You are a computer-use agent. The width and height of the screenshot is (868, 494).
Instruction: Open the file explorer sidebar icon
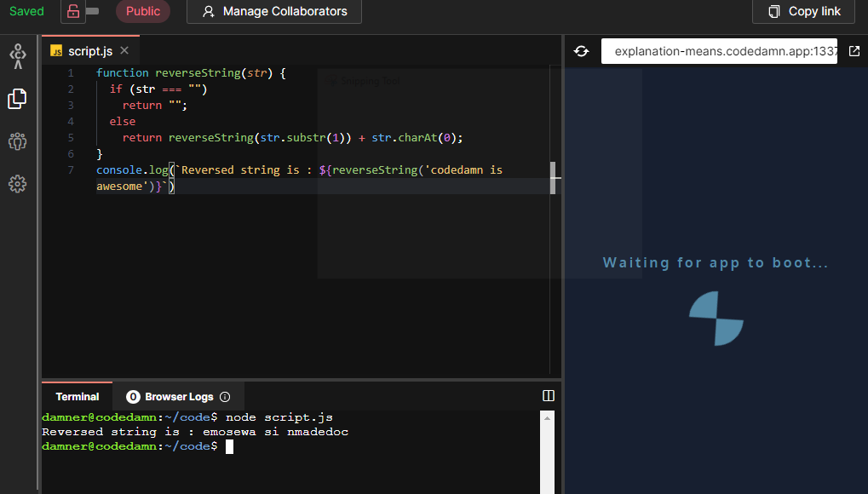click(17, 99)
